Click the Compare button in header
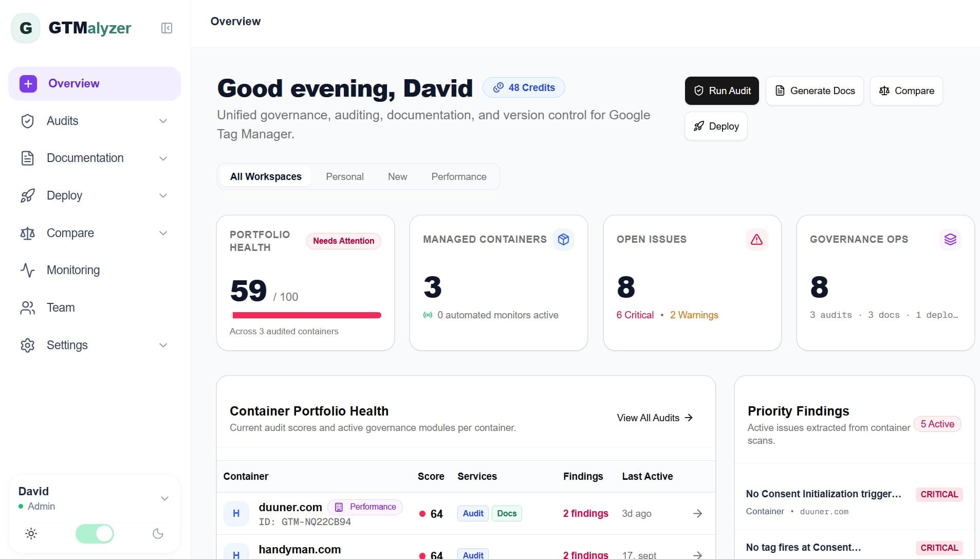The height and width of the screenshot is (559, 980). pos(907,91)
